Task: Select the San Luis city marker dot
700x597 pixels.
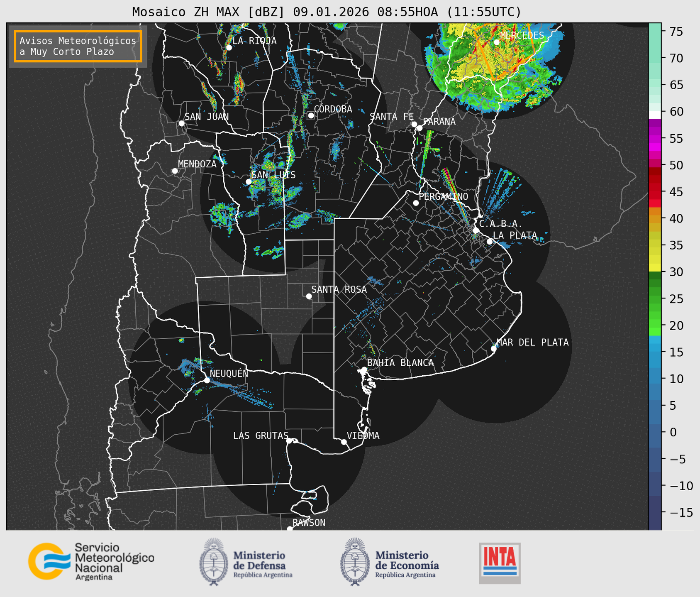Action: [249, 182]
